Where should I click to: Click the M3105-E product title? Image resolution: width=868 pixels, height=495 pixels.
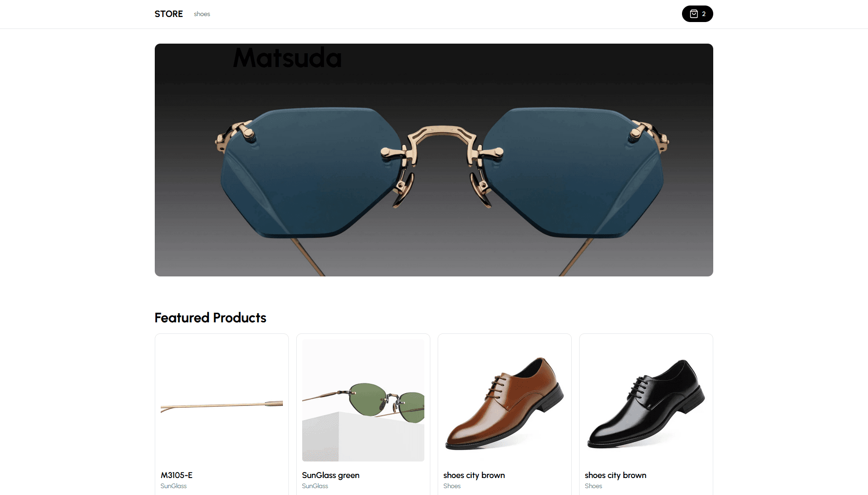pos(176,475)
